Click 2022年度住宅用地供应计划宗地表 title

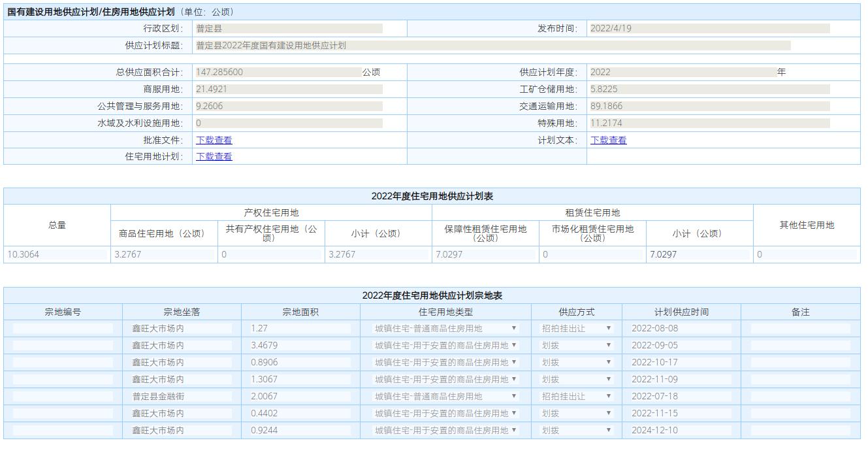(x=432, y=295)
